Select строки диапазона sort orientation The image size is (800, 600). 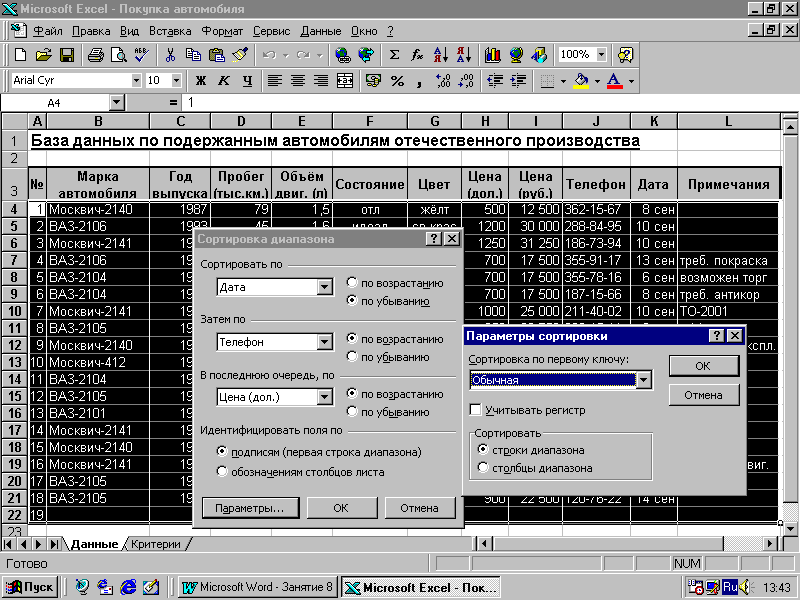(483, 450)
